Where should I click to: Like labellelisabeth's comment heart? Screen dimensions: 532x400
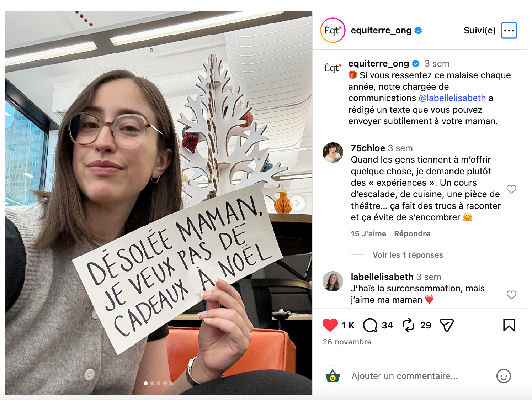tap(511, 295)
